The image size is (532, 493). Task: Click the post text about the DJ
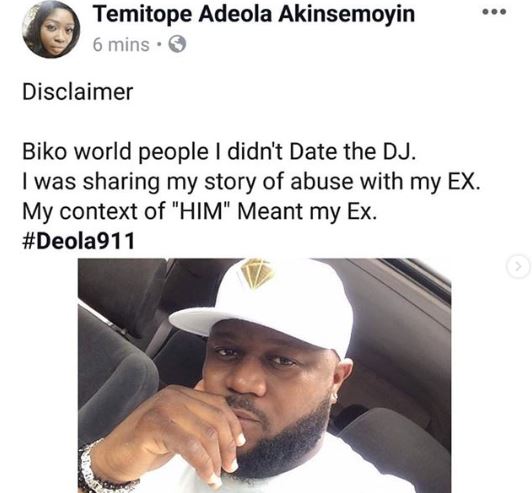point(219,152)
